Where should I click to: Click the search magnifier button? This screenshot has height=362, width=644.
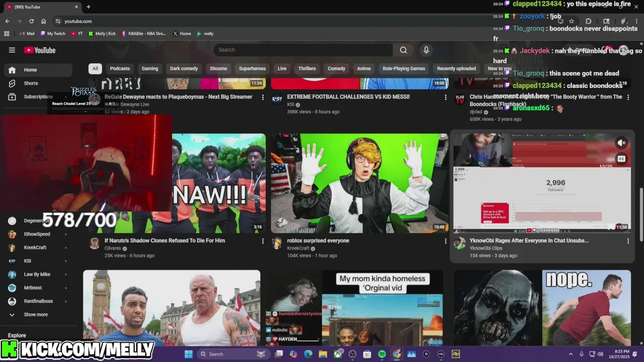pyautogui.click(x=404, y=50)
